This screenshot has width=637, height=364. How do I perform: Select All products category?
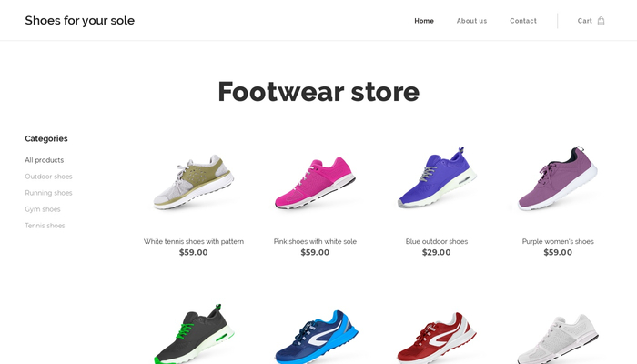(45, 160)
